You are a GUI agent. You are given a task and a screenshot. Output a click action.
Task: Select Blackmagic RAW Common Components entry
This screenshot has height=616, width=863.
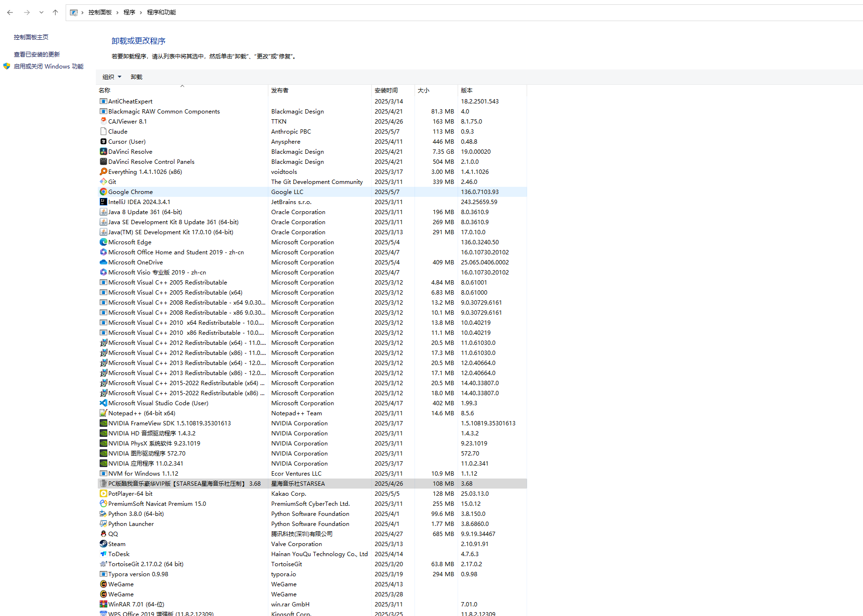[312, 112]
